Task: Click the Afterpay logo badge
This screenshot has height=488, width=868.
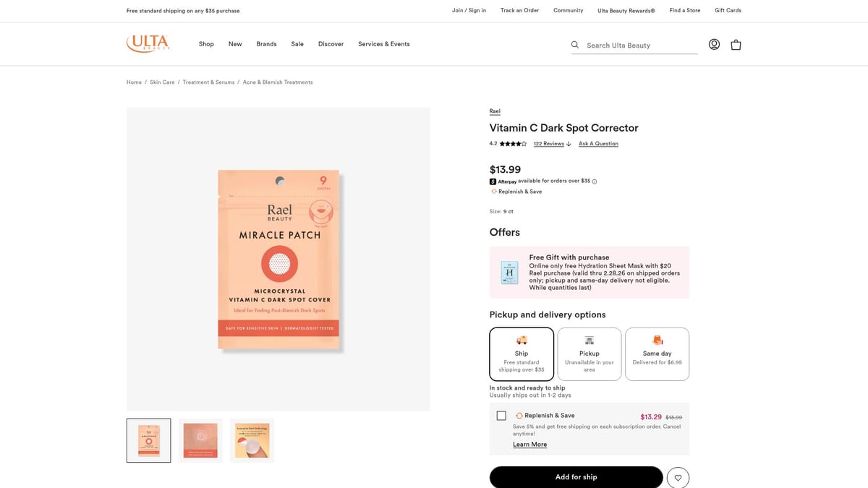Action: [493, 181]
